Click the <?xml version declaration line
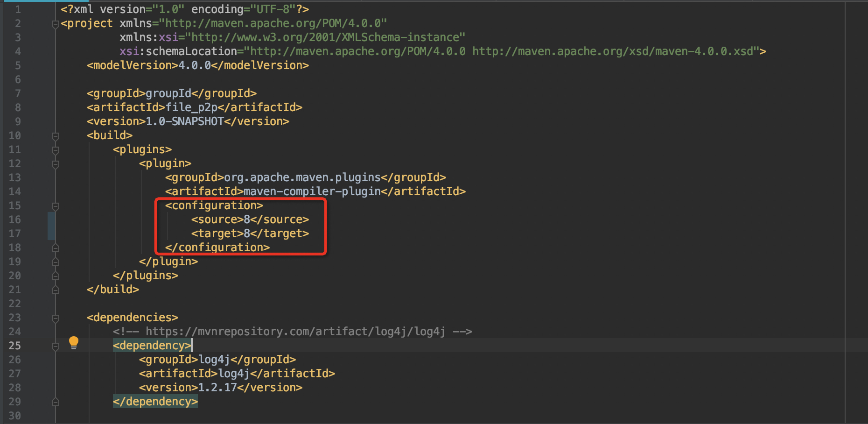 185,9
